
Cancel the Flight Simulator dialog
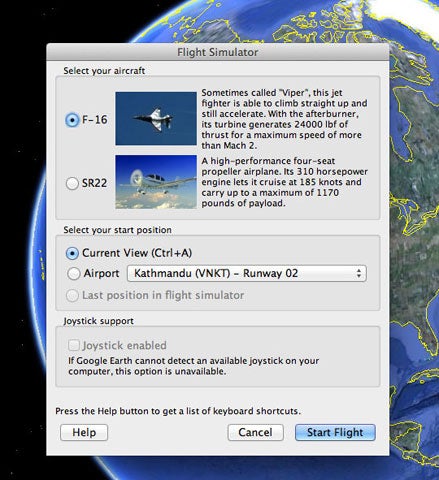[255, 432]
